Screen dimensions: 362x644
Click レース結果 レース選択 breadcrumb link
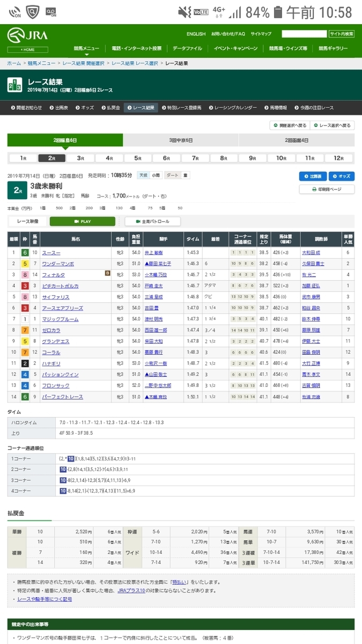(135, 63)
